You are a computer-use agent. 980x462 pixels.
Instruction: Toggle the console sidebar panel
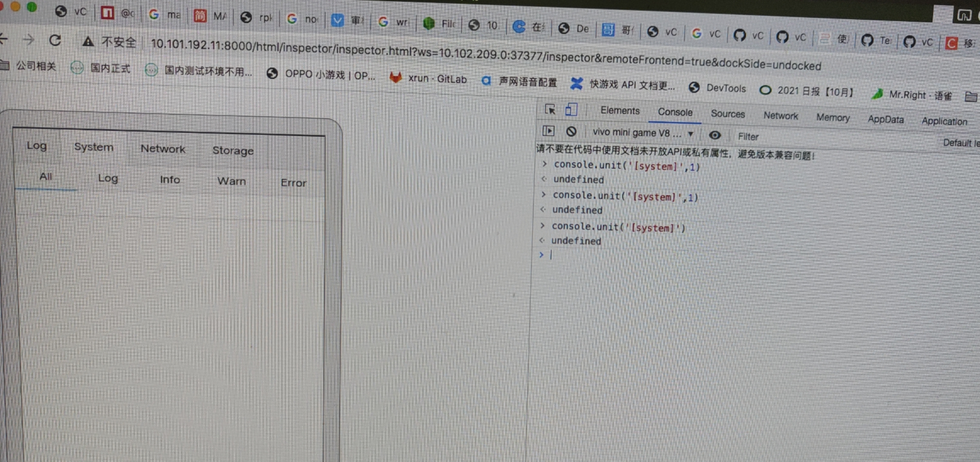549,131
